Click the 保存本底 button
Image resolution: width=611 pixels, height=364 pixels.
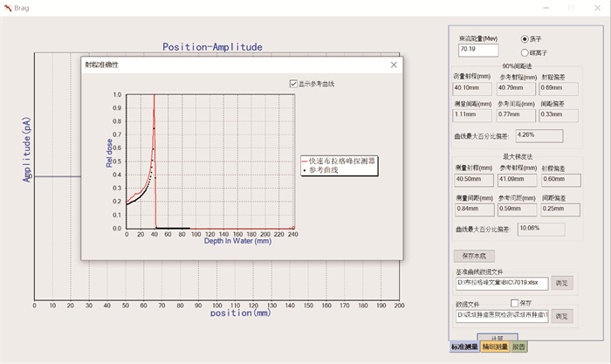474,256
